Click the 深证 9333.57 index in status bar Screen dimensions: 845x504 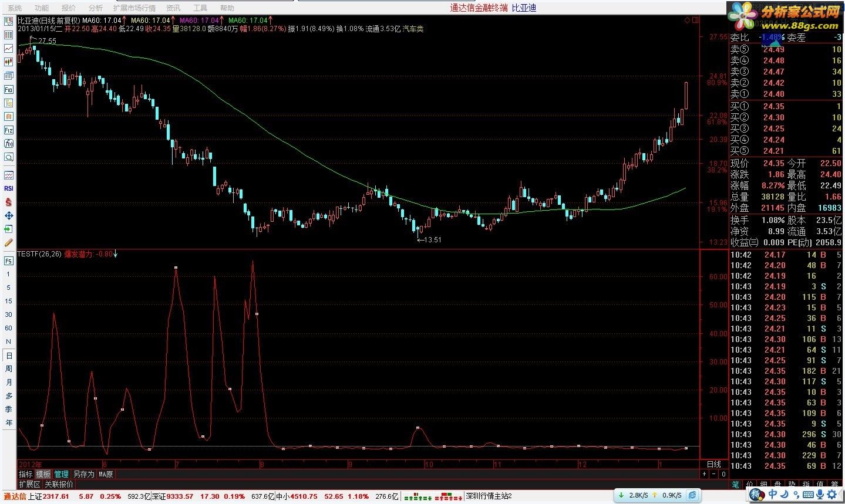point(172,496)
